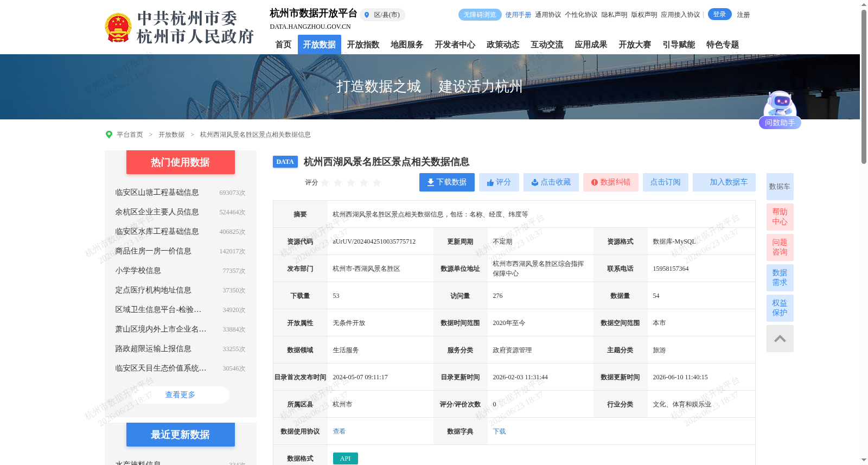Open the 数据车 side panel

pyautogui.click(x=780, y=187)
